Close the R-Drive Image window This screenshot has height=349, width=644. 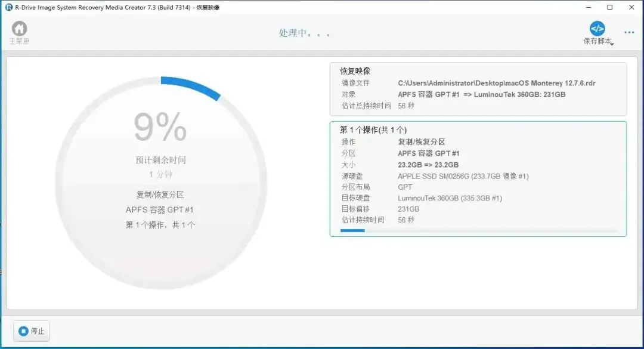coord(631,7)
